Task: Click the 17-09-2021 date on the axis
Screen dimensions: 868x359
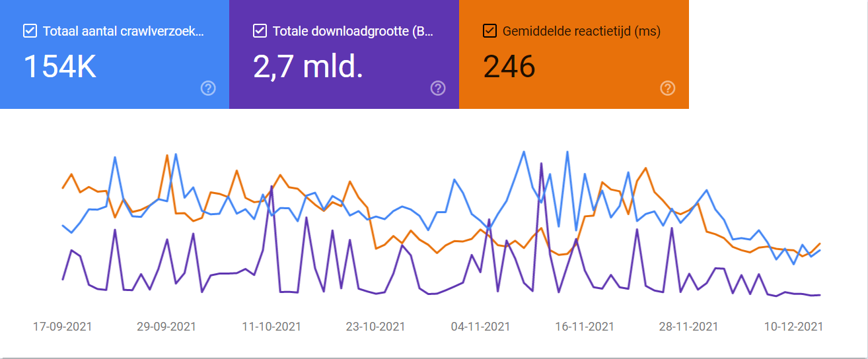Action: pyautogui.click(x=63, y=327)
